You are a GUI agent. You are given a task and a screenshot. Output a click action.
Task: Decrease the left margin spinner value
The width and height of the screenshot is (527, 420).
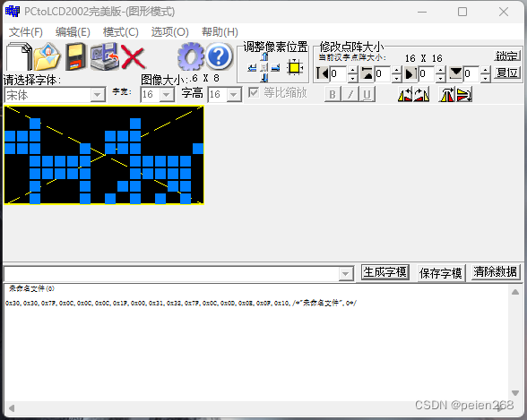pyautogui.click(x=352, y=78)
